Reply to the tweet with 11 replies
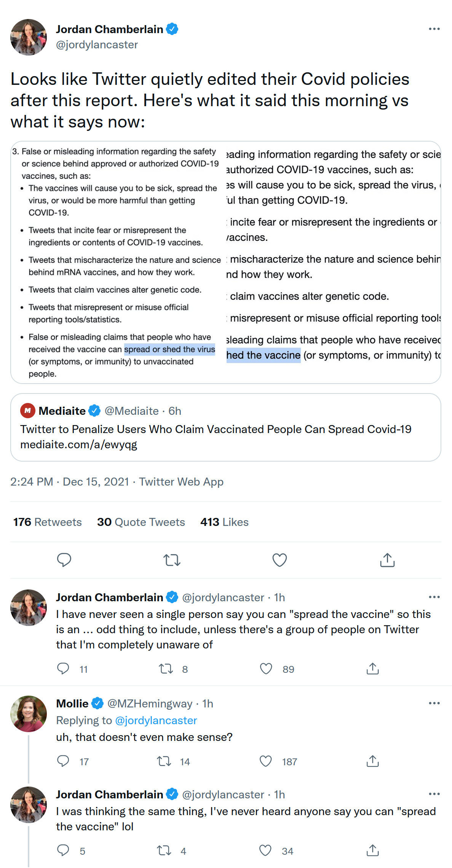Image resolution: width=452 pixels, height=868 pixels. click(x=63, y=669)
